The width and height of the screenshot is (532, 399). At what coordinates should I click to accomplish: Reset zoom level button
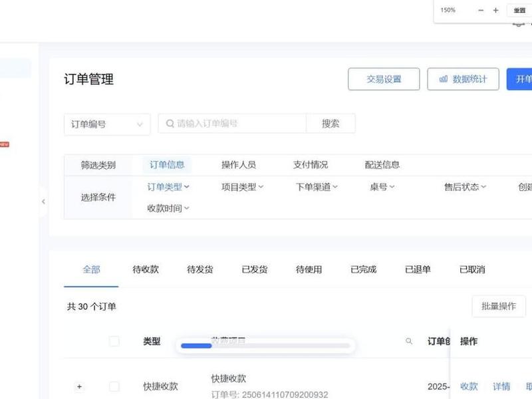click(x=519, y=11)
